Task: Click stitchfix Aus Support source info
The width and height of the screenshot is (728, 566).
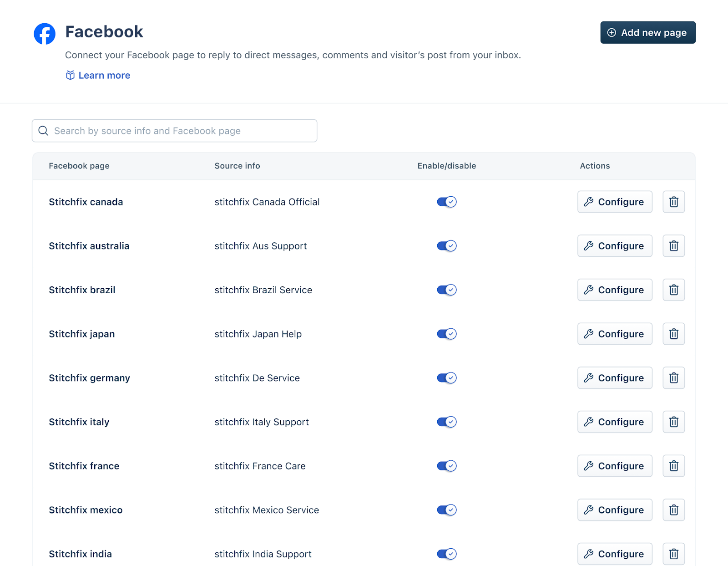Action: click(261, 246)
